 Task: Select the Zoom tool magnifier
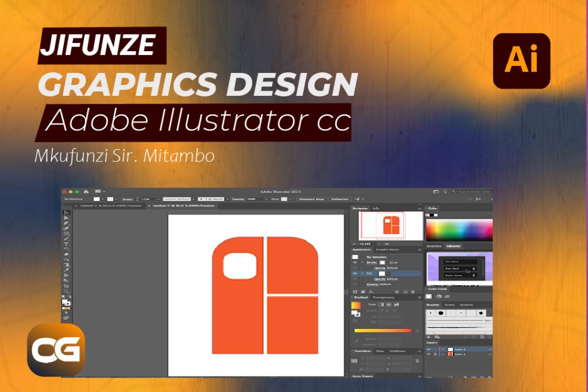point(67,291)
